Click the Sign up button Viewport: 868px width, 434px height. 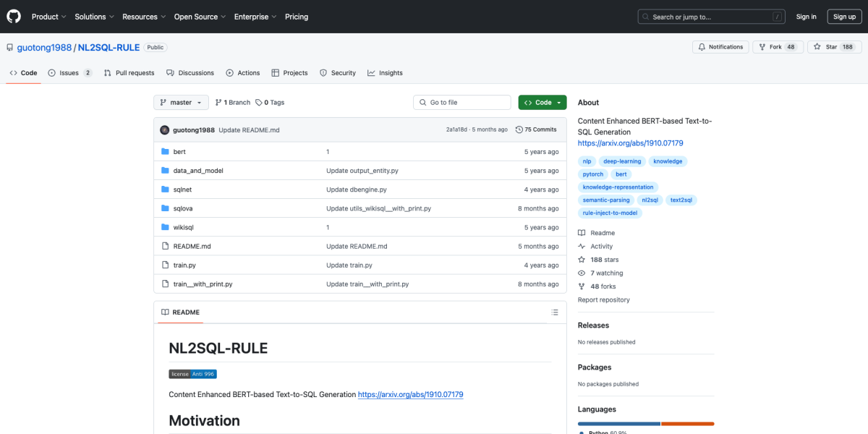click(x=844, y=17)
